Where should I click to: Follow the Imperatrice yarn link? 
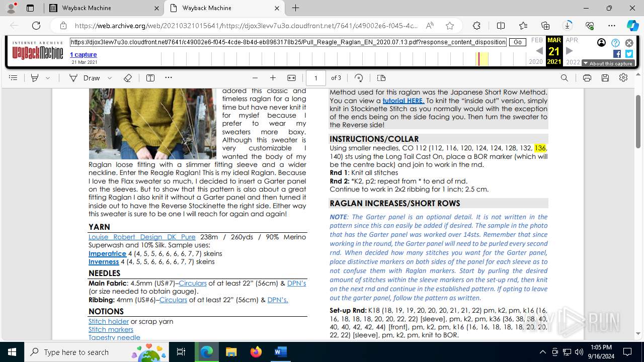coord(107,253)
